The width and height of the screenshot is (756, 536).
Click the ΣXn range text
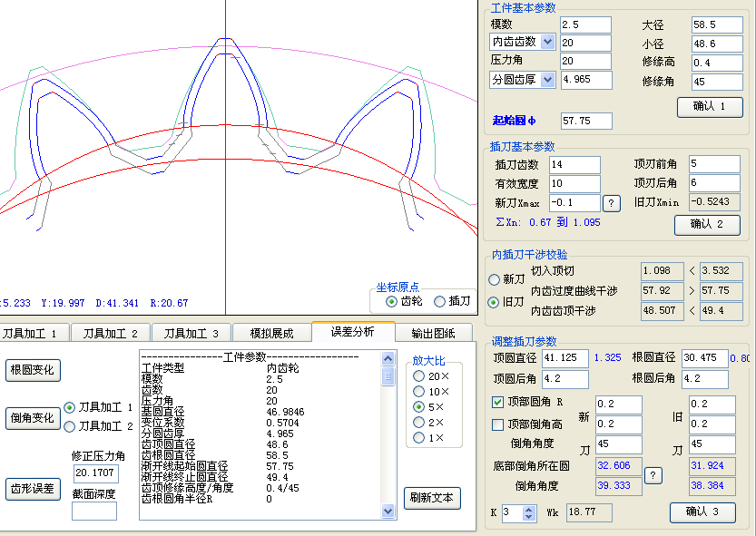tap(548, 223)
